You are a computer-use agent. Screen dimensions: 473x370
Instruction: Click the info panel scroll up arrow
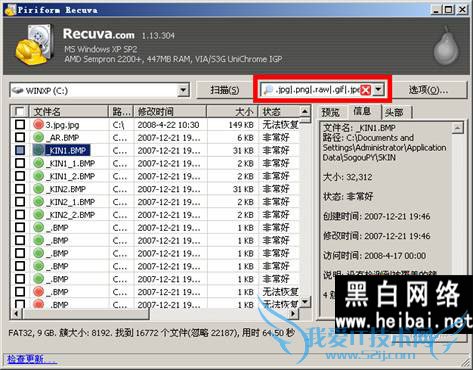click(x=458, y=128)
